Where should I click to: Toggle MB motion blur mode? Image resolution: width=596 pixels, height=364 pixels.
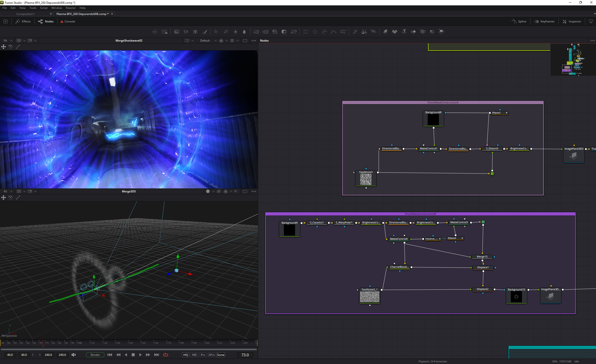click(194, 355)
